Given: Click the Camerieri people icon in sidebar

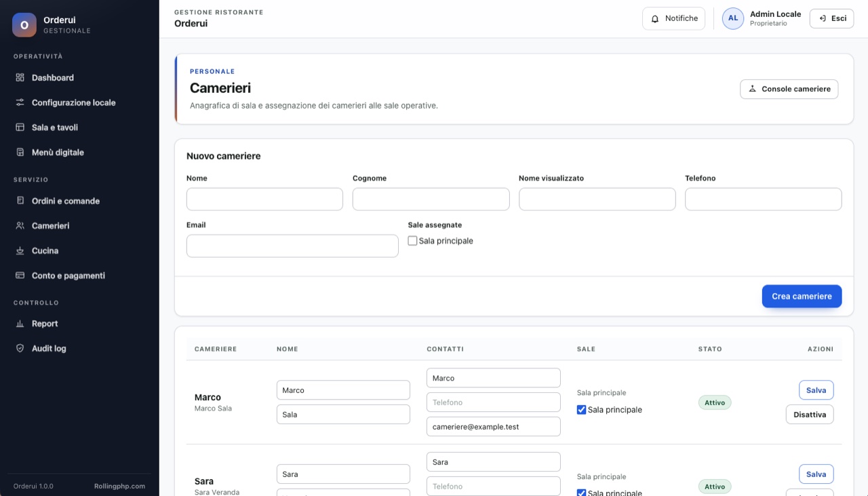Looking at the screenshot, I should coord(20,226).
